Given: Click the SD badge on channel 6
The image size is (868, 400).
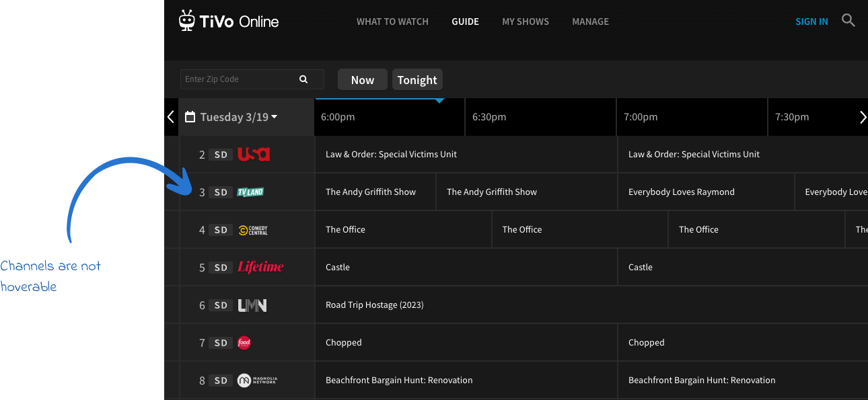Looking at the screenshot, I should [221, 305].
